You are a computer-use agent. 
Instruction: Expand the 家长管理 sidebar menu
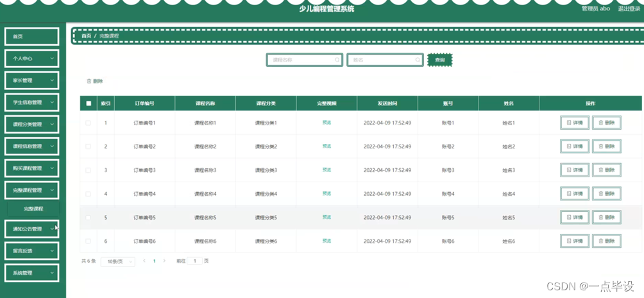pyautogui.click(x=31, y=80)
